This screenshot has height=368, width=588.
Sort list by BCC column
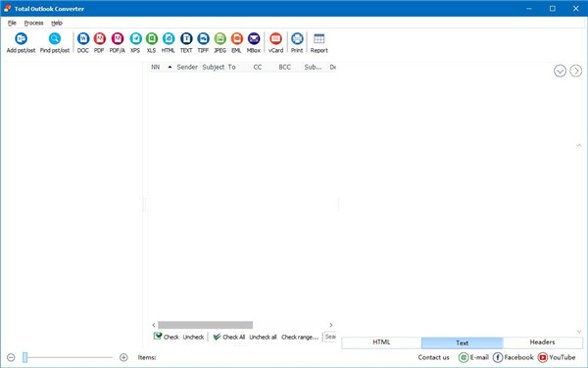(x=284, y=67)
